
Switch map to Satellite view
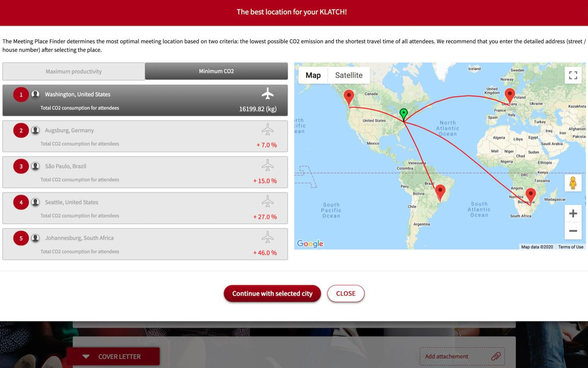[349, 75]
